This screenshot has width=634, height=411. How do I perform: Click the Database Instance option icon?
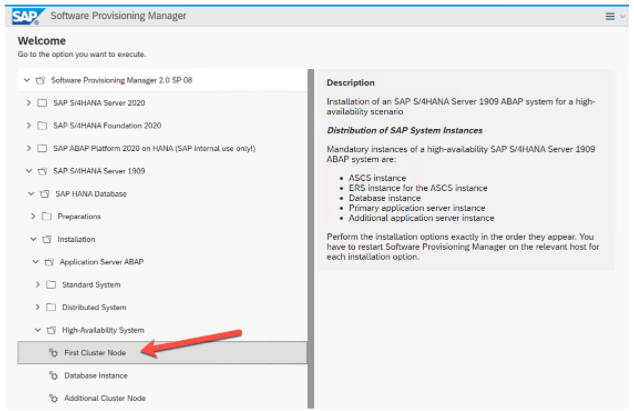tap(54, 376)
